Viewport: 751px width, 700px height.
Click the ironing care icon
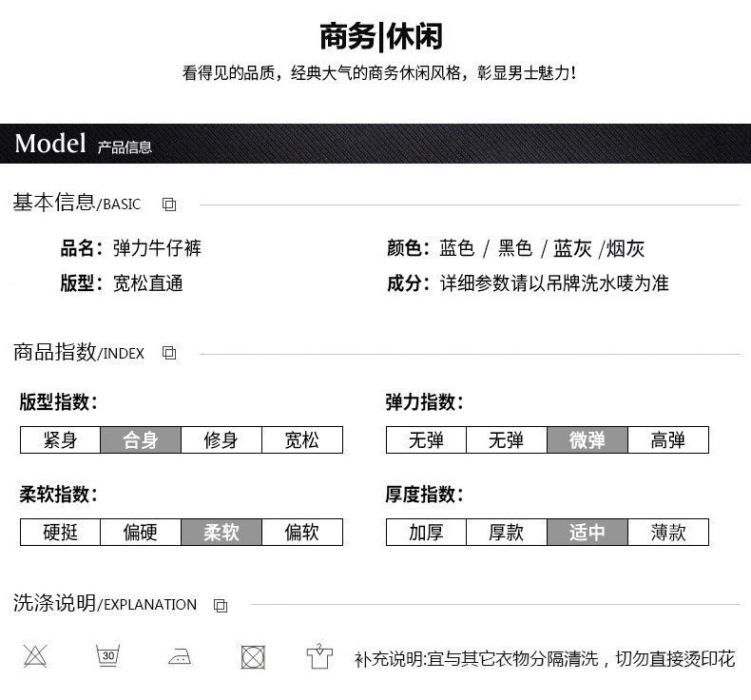(x=180, y=656)
